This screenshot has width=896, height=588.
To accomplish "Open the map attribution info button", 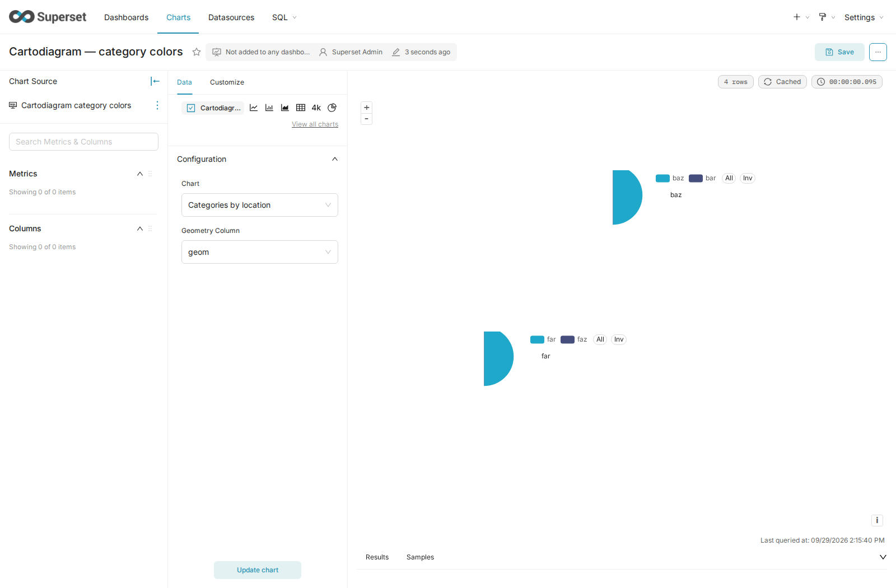I will click(x=877, y=520).
